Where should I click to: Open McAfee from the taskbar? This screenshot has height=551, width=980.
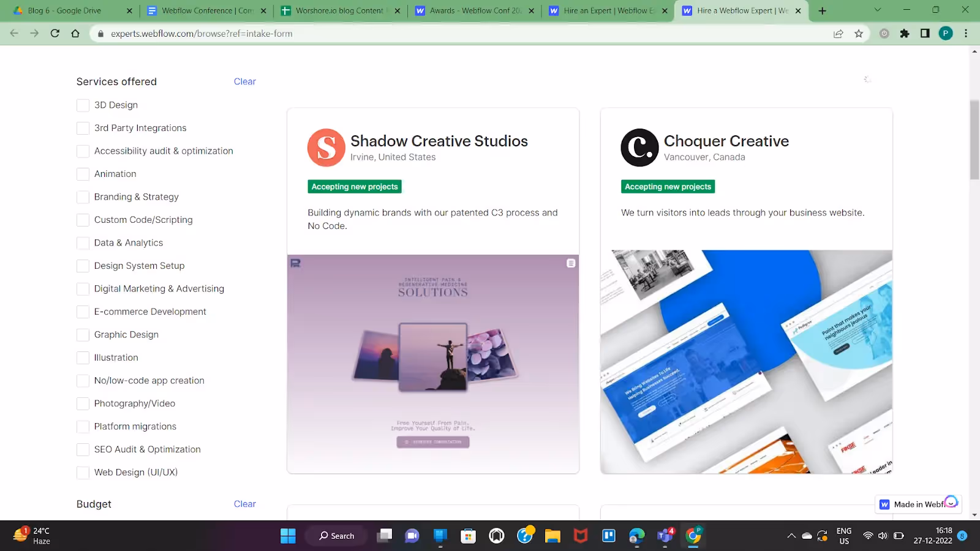point(580,536)
